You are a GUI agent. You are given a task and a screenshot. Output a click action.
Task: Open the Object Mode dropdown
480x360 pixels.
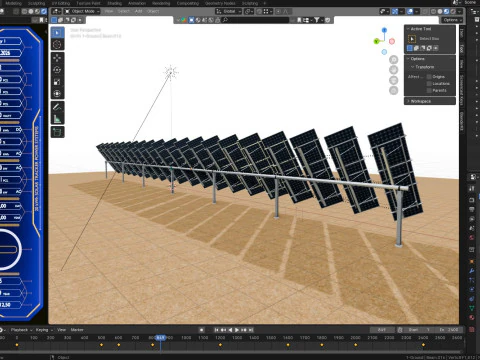pos(82,11)
